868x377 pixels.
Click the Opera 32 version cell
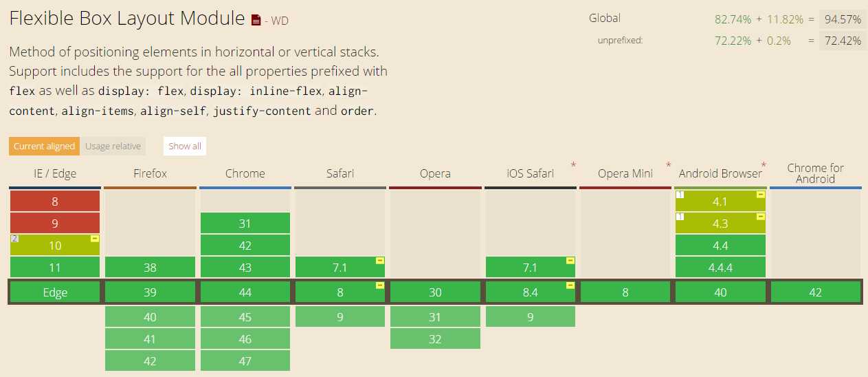click(x=435, y=339)
